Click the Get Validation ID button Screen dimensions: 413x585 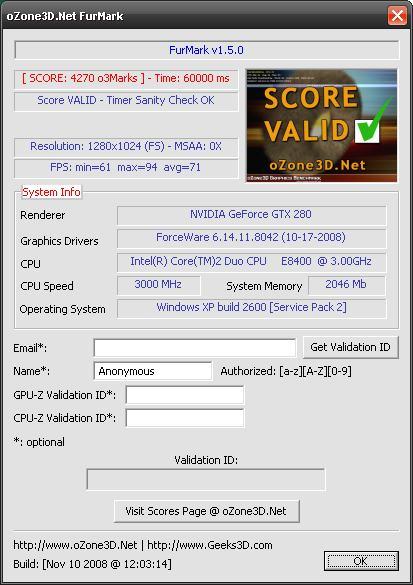tap(350, 347)
